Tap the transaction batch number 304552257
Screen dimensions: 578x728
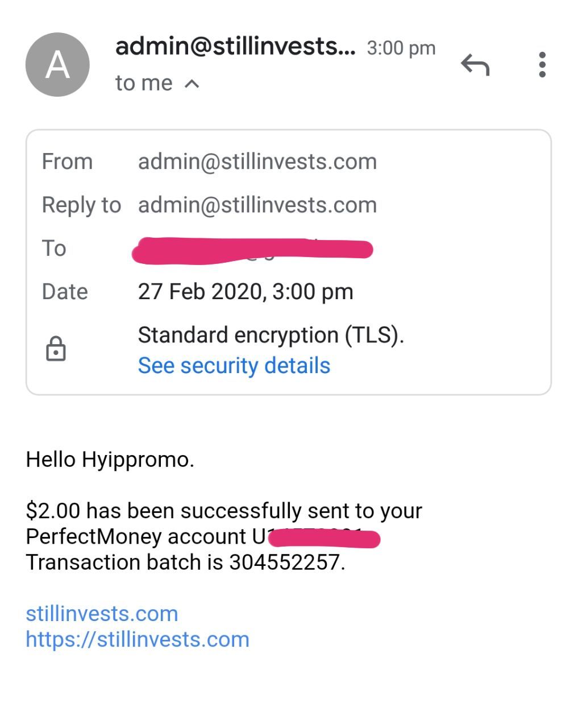286,562
